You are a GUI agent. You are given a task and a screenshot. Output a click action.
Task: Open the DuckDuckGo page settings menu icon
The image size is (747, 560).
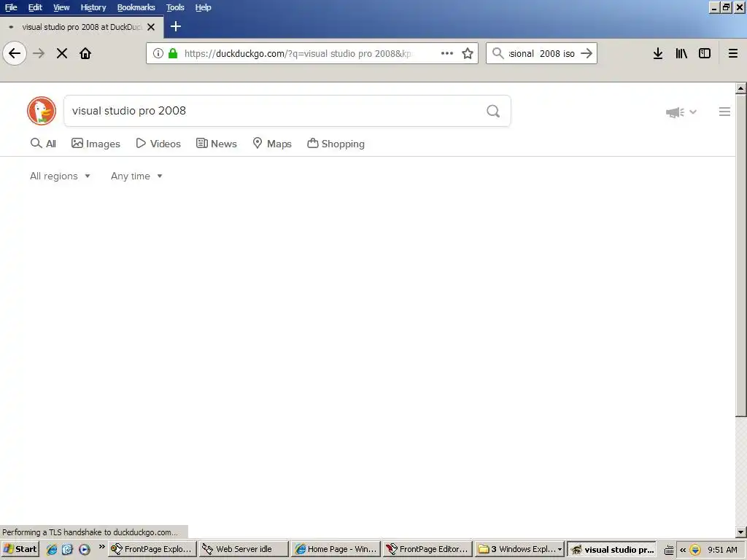point(724,112)
